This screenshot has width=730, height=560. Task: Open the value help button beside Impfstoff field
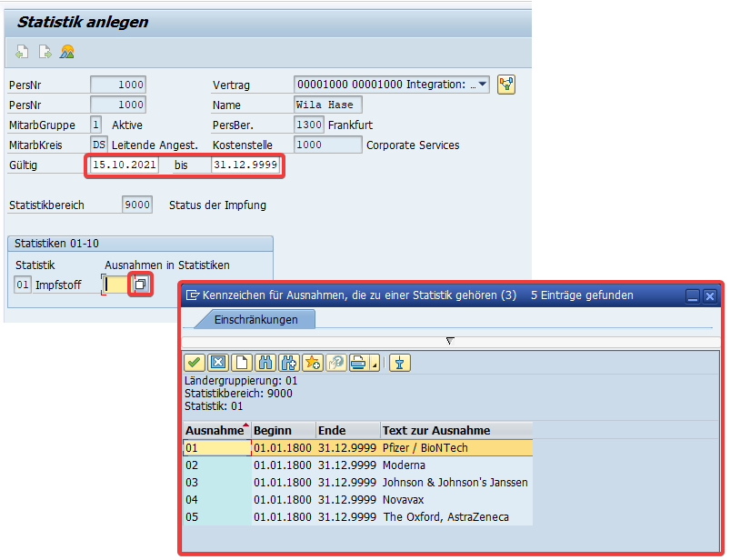(141, 284)
